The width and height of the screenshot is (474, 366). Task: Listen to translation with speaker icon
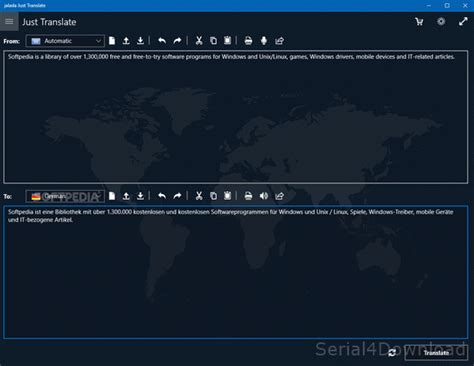click(264, 196)
